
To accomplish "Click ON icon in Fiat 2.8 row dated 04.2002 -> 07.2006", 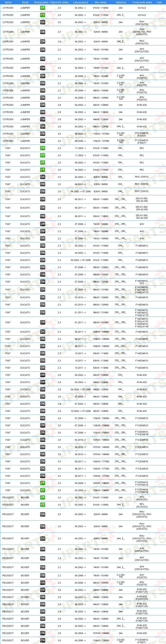I will click(x=43, y=389).
